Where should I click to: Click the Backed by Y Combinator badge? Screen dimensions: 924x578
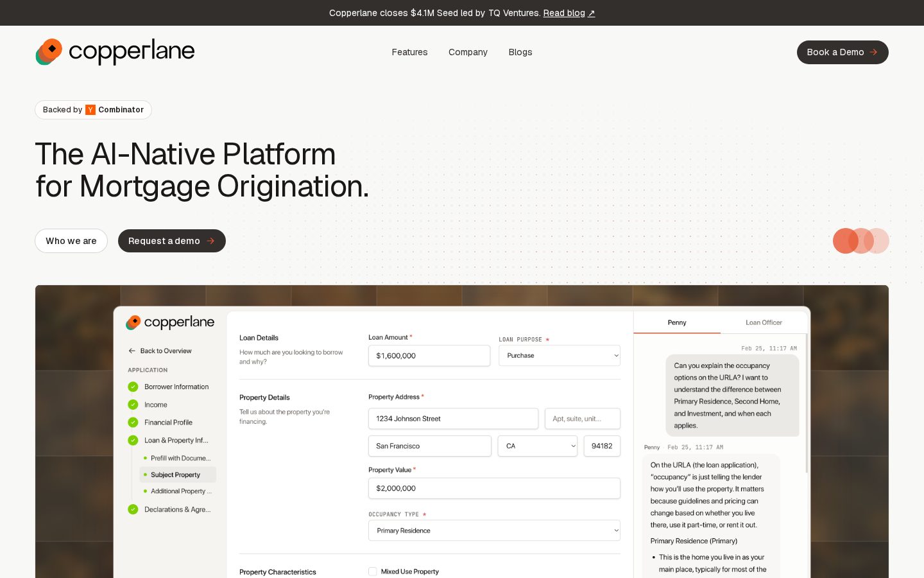[94, 110]
